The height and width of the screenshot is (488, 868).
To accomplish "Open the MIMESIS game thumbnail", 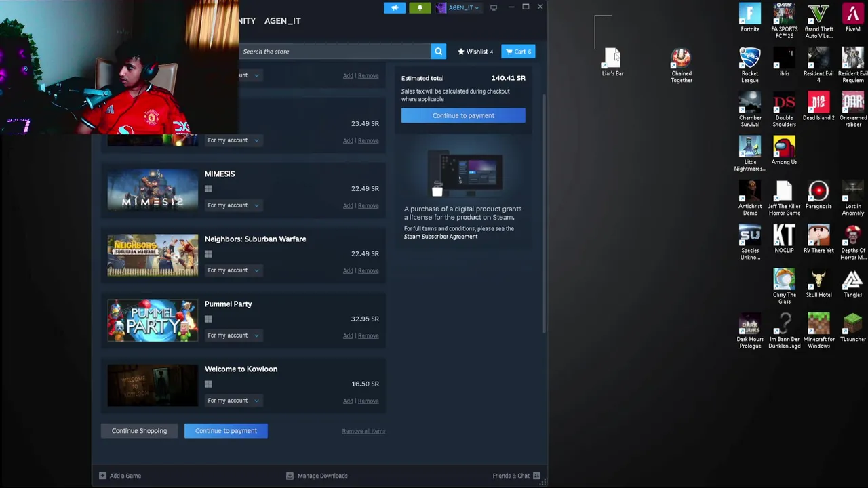I will coord(153,189).
